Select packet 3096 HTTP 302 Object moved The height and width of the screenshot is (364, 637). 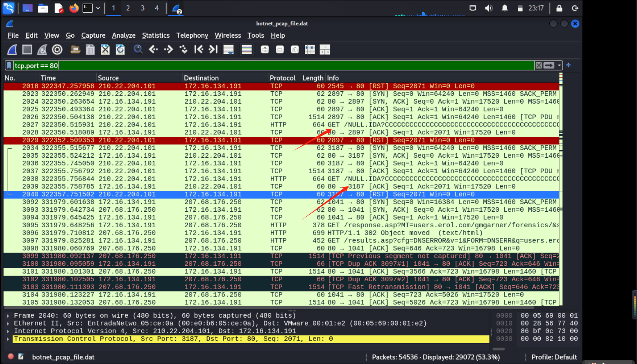(281, 233)
